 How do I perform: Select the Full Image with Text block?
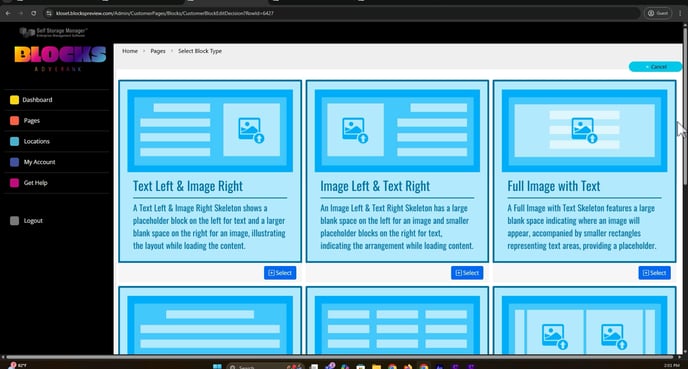pos(654,273)
